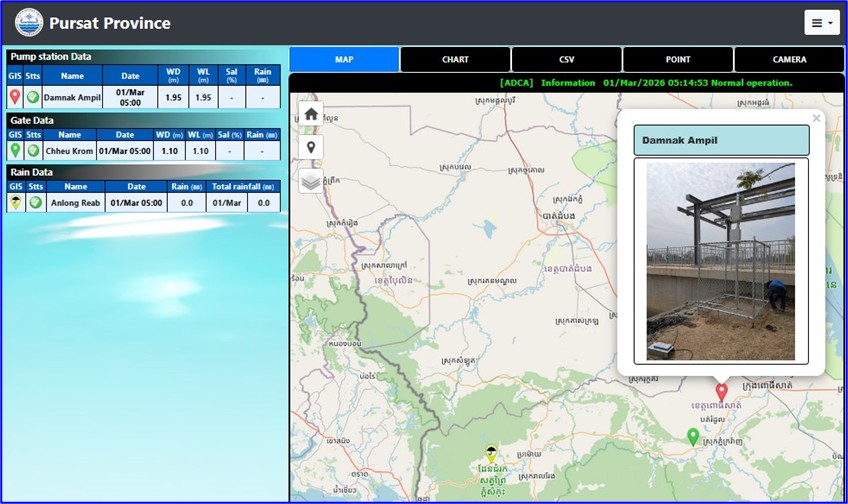Click status icon for Chheu Krom

33,150
